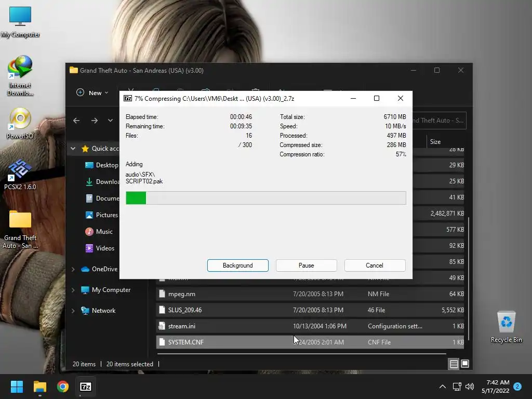The height and width of the screenshot is (399, 532).
Task: Open network status tray icon
Action: (457, 387)
